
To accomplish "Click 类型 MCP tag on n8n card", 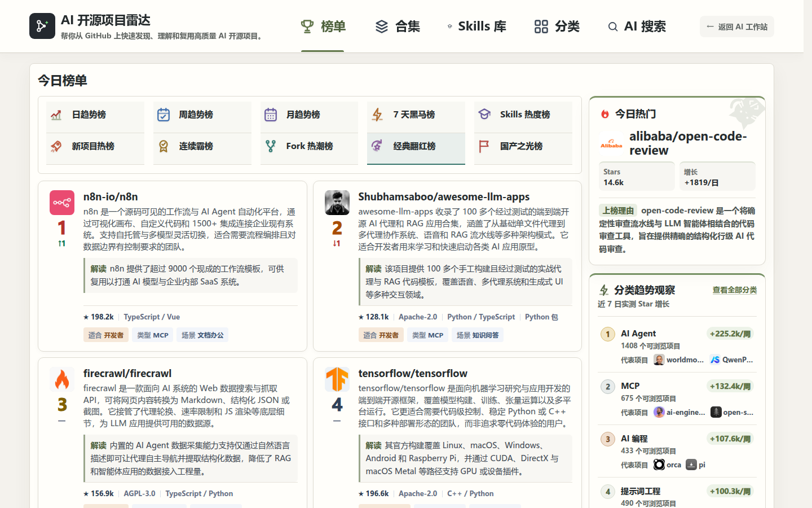I will (153, 335).
